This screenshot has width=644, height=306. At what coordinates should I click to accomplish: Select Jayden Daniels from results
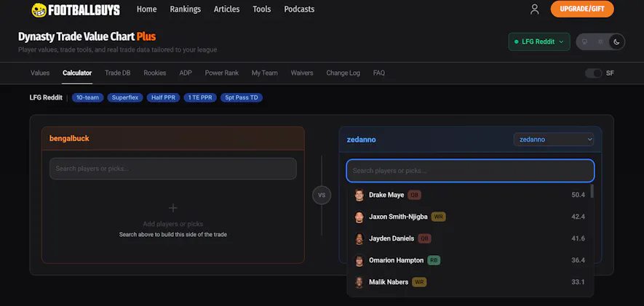(469, 238)
